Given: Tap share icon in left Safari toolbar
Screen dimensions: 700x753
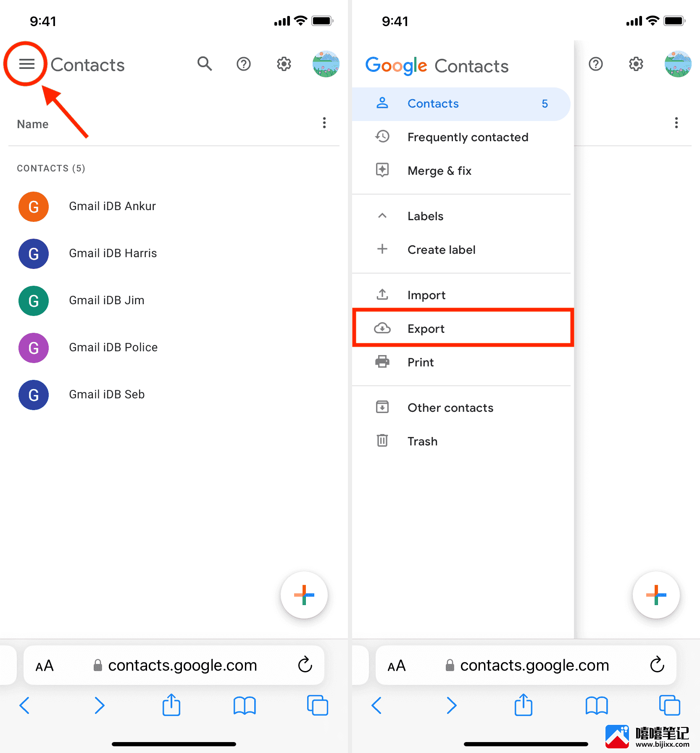Looking at the screenshot, I should tap(171, 704).
